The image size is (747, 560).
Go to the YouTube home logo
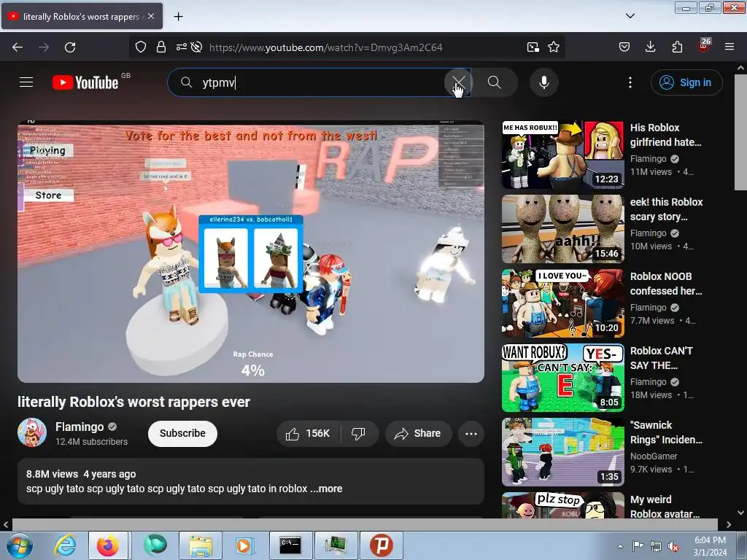point(86,82)
